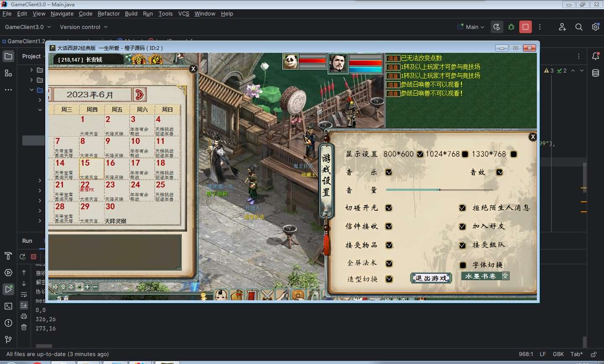604x364 pixels.
Task: Uncheck 拒绝陌生人消息 option
Action: click(462, 208)
